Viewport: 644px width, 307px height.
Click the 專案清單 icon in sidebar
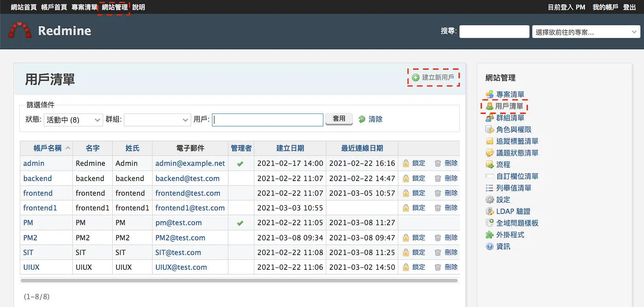490,94
